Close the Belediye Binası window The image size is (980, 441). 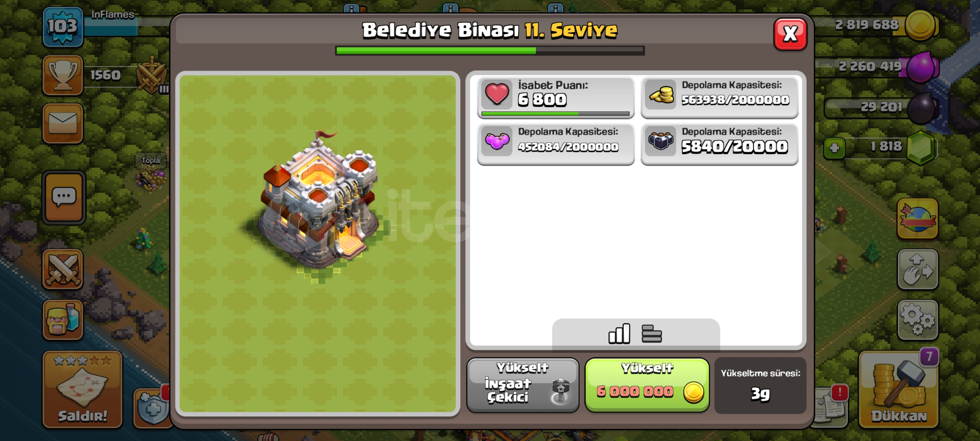pos(790,34)
